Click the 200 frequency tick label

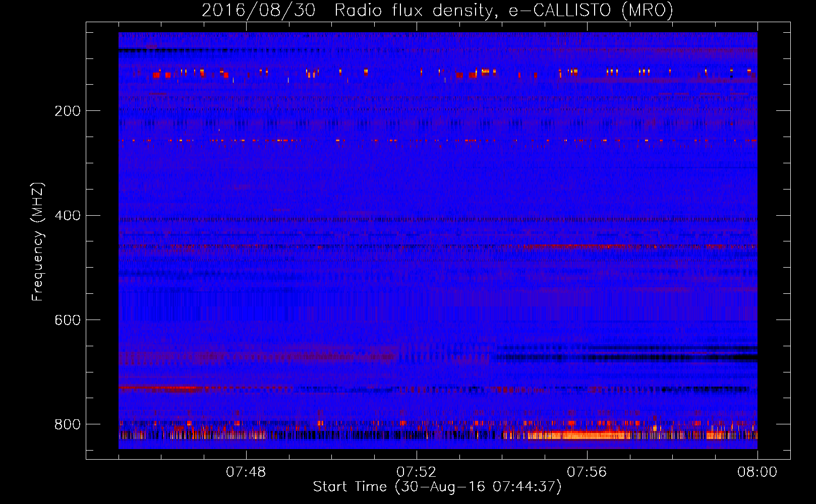(68, 111)
